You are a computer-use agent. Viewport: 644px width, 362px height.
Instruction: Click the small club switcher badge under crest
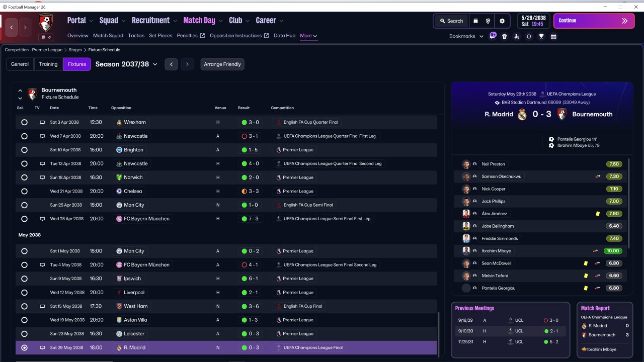(x=46, y=37)
